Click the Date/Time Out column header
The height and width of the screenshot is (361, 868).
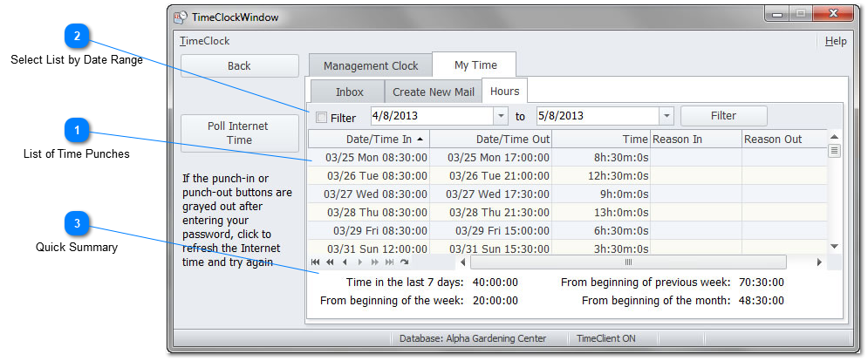[490, 139]
